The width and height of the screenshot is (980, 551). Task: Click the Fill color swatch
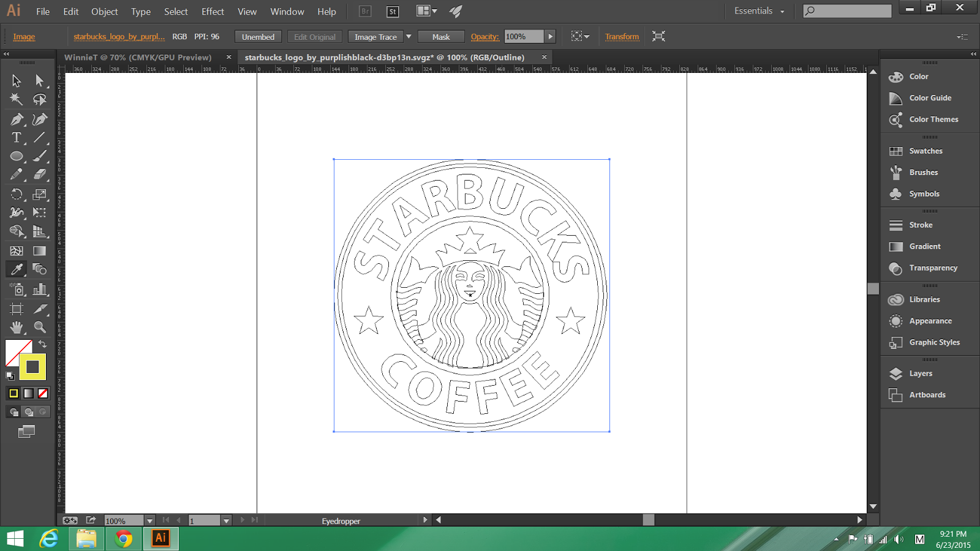[18, 353]
